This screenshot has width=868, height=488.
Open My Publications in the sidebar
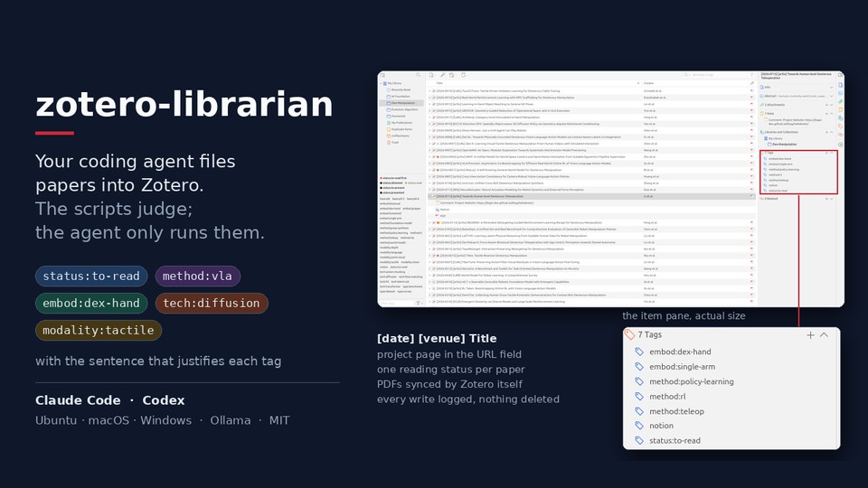(x=401, y=123)
